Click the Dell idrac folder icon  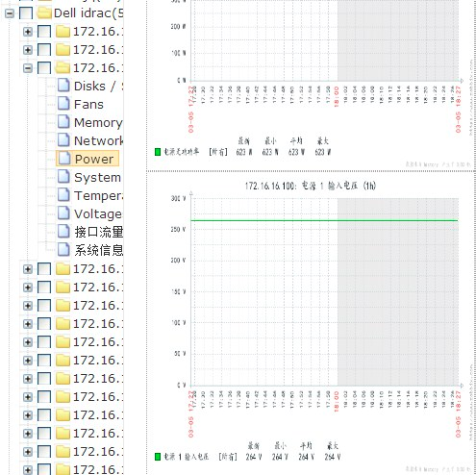[x=44, y=12]
